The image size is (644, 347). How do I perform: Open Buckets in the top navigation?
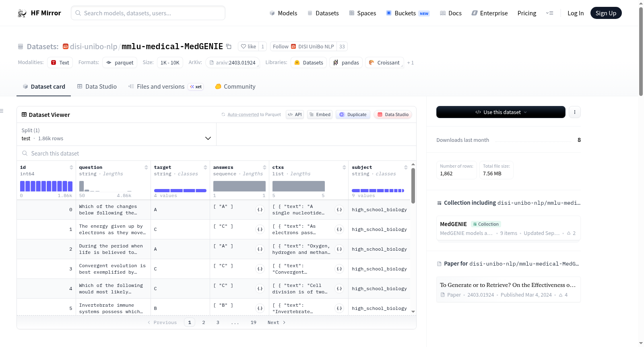point(408,13)
